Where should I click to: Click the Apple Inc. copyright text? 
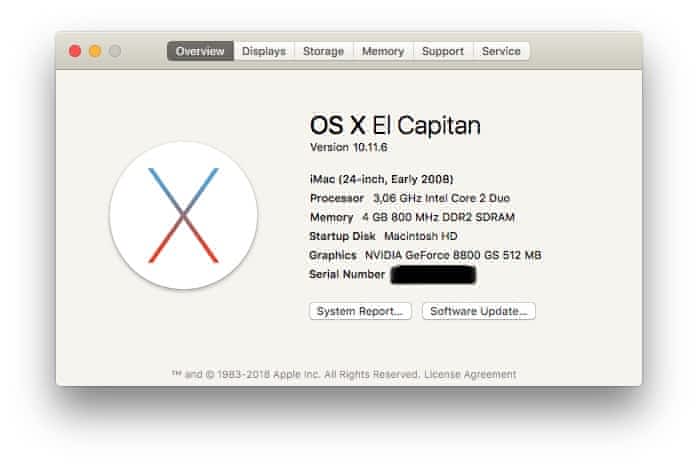[296, 374]
